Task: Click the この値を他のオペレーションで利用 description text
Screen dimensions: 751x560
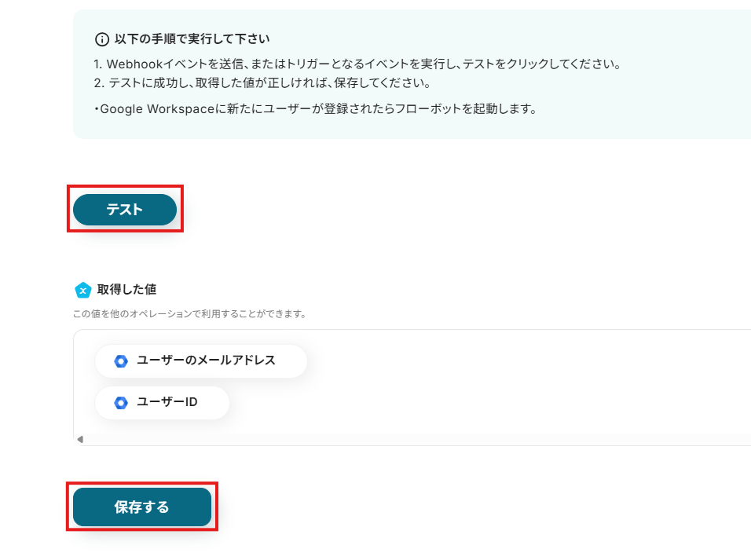Action: [x=189, y=314]
